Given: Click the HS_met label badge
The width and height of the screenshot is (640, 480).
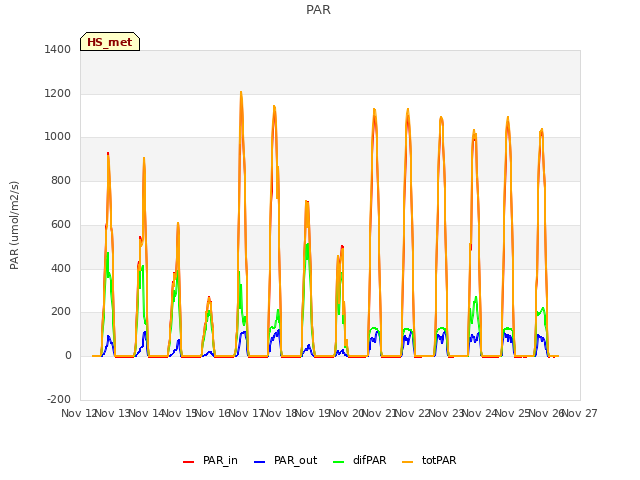Looking at the screenshot, I should click(110, 42).
